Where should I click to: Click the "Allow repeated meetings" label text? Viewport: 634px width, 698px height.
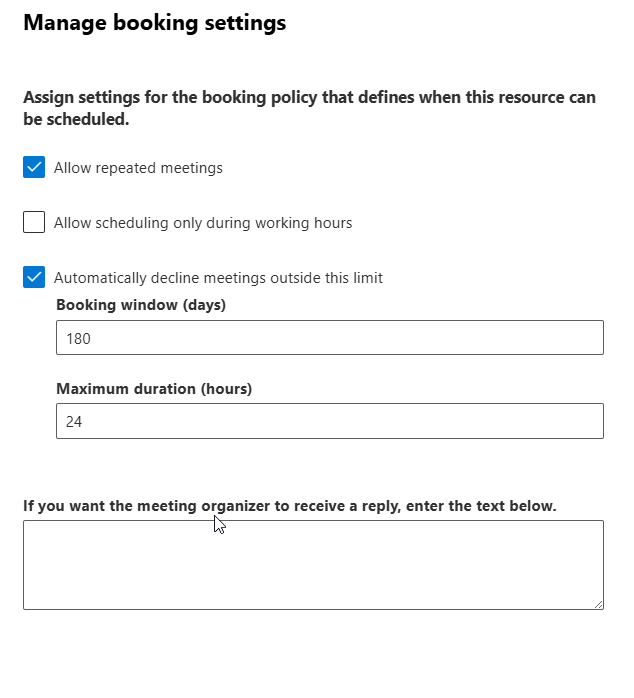point(138,168)
